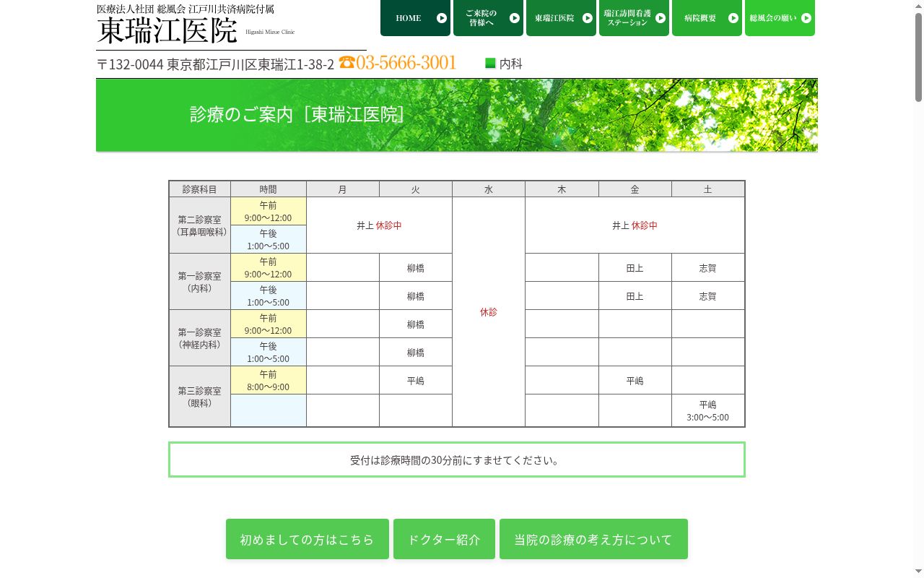Click the arrow icon on 総風会の願い tab
This screenshot has height=578, width=924.
[x=806, y=18]
